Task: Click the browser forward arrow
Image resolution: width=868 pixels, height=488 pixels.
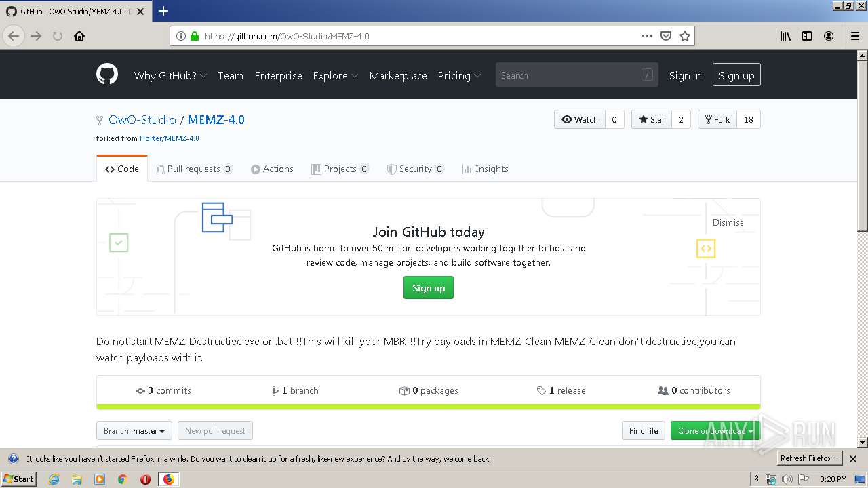Action: coord(36,36)
